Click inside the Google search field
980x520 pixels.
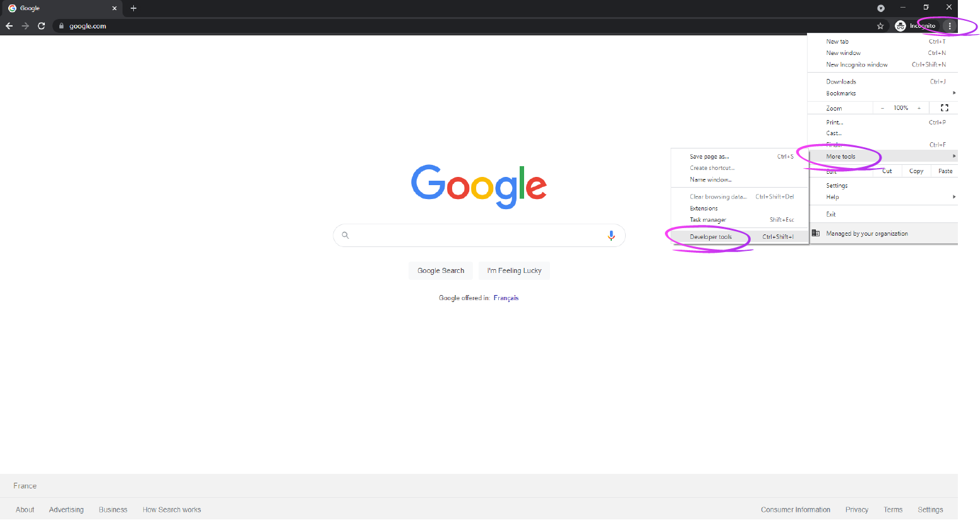coord(479,235)
